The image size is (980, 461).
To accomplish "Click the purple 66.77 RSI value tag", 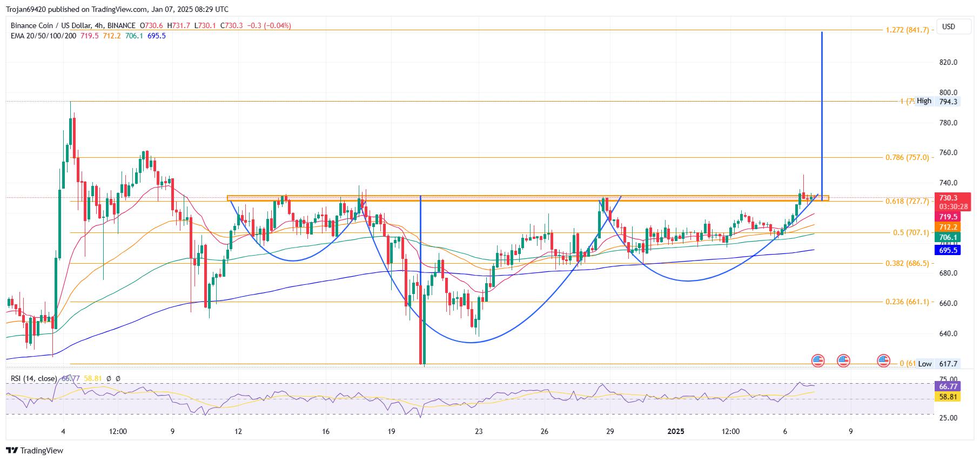I will tap(948, 386).
